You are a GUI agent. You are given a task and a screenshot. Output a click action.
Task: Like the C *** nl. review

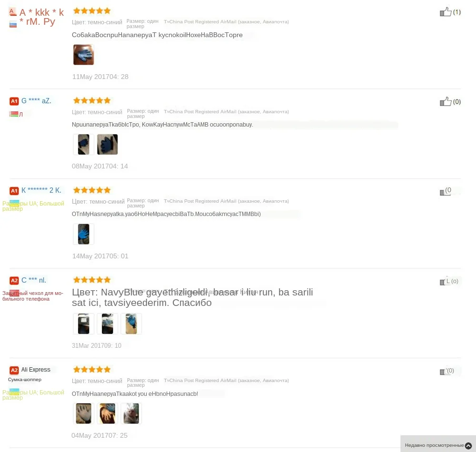coord(443,282)
